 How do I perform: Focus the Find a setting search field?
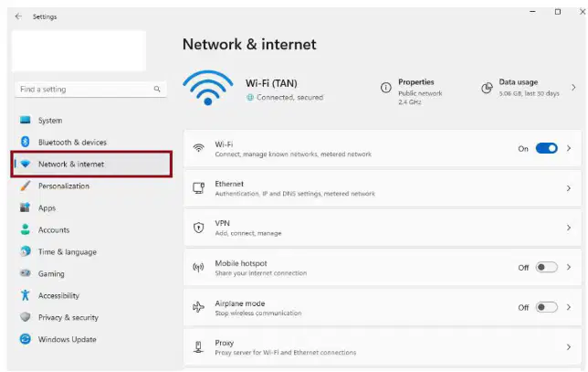click(90, 89)
